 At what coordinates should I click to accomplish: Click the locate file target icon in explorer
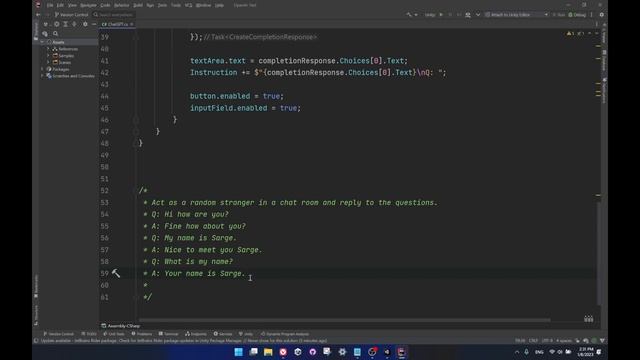tap(57, 24)
